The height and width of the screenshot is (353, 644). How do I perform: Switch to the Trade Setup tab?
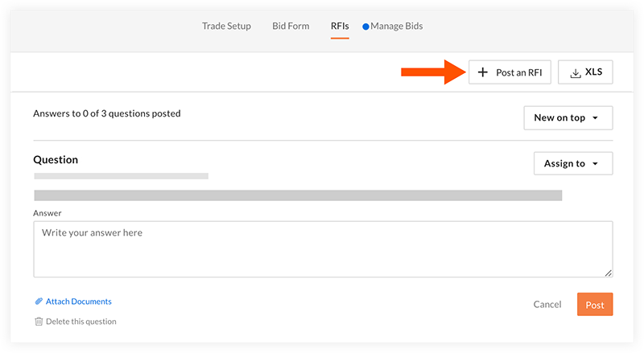(x=226, y=26)
